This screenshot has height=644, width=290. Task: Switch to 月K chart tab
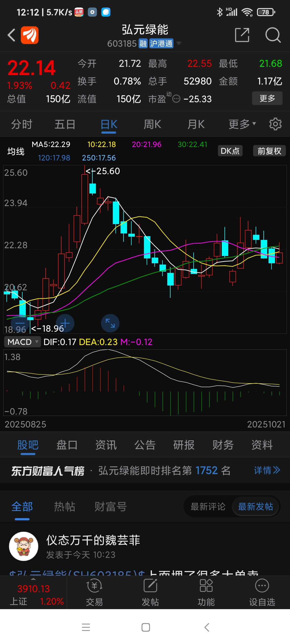[x=196, y=124]
